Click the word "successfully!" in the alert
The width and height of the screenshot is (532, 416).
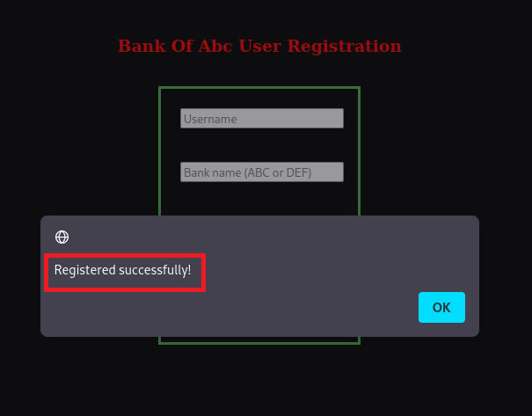(x=155, y=270)
